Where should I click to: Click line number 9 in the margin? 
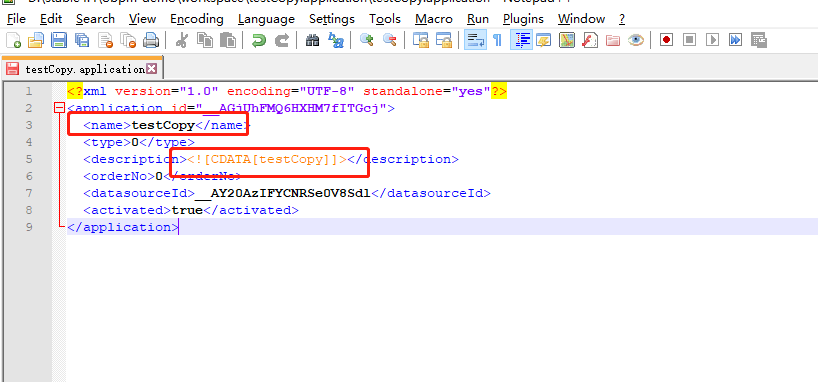[x=29, y=227]
